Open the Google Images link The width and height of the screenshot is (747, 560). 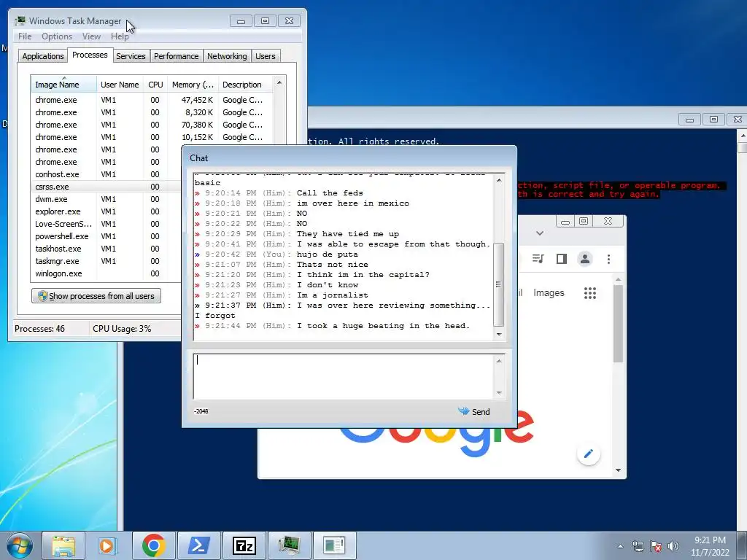(549, 293)
